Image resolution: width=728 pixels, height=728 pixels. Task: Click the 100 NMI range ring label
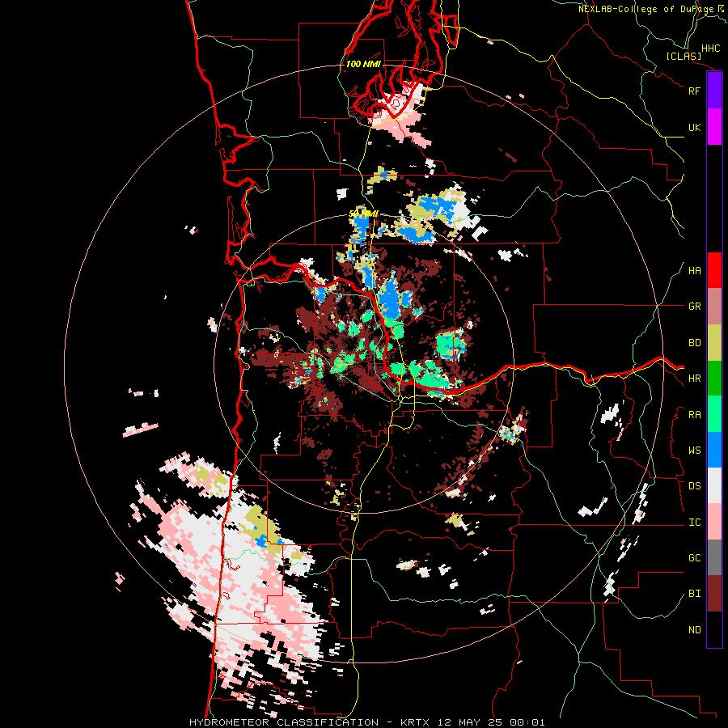coord(363,64)
